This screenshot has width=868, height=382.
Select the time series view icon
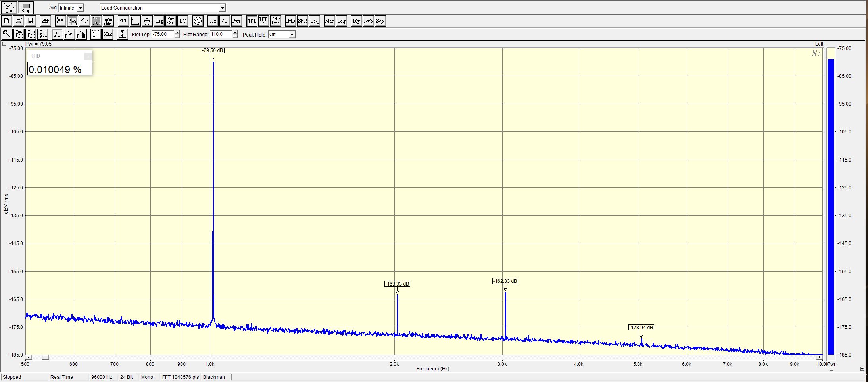point(60,21)
